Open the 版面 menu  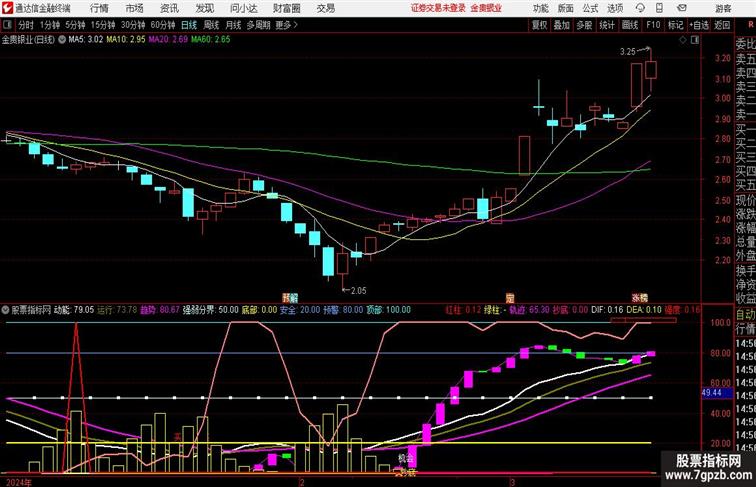click(x=566, y=8)
